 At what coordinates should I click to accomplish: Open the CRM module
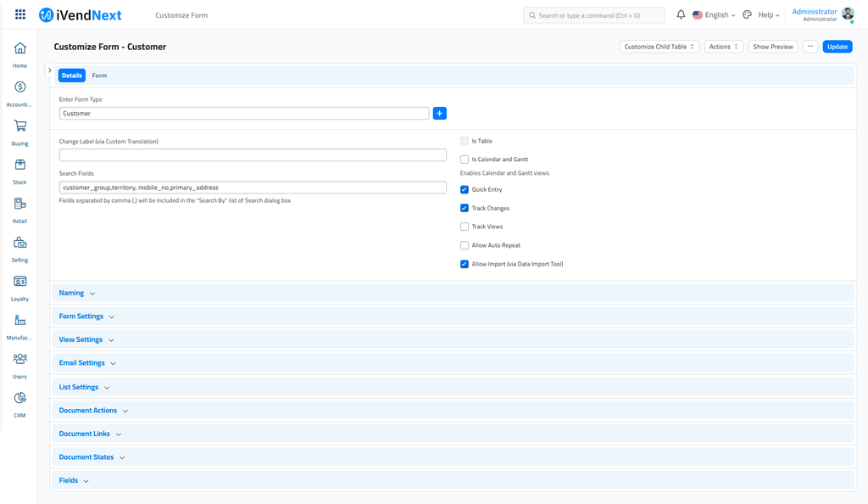point(19,398)
